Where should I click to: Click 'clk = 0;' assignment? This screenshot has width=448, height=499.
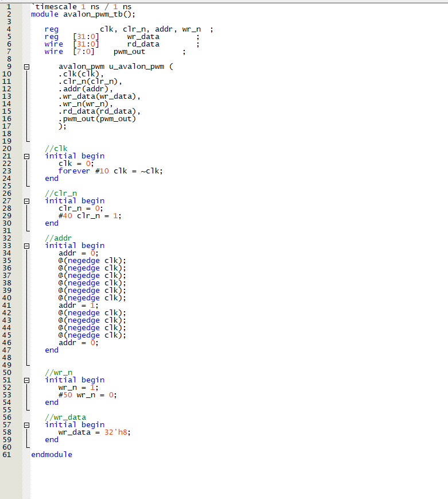point(76,164)
